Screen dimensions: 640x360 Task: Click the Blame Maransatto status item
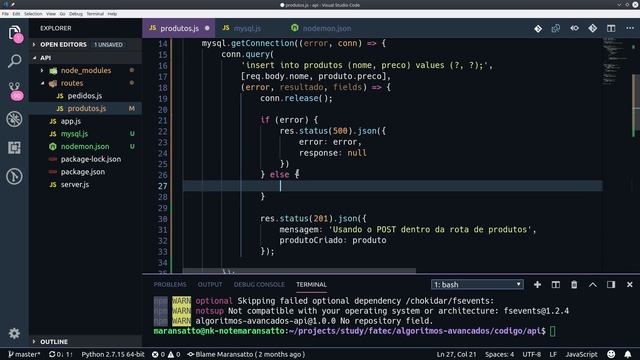(x=246, y=354)
